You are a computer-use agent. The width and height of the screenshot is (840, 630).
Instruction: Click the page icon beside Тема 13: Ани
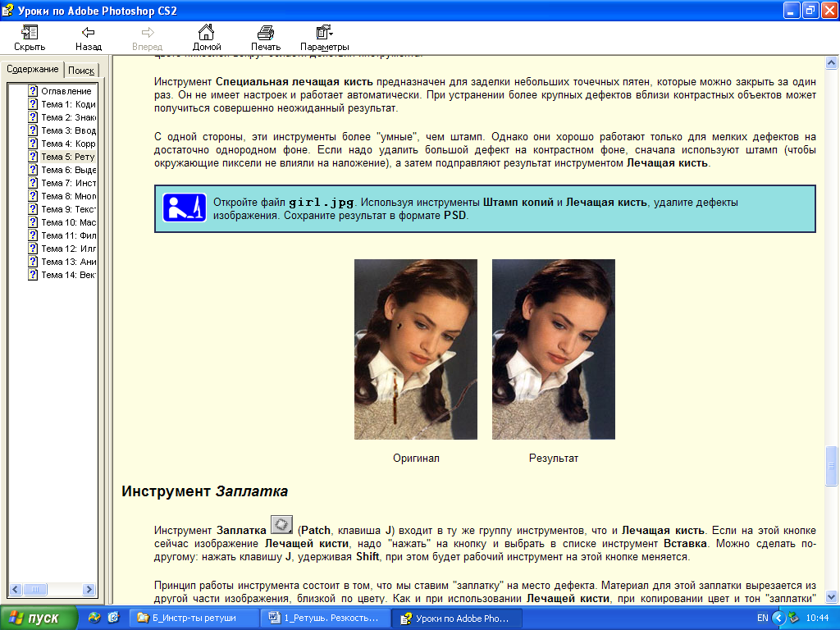pyautogui.click(x=33, y=262)
